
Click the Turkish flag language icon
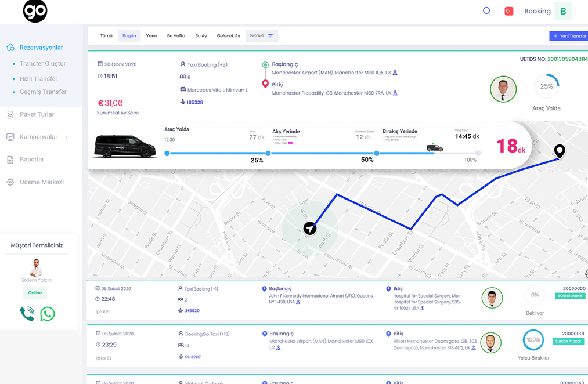pos(509,11)
